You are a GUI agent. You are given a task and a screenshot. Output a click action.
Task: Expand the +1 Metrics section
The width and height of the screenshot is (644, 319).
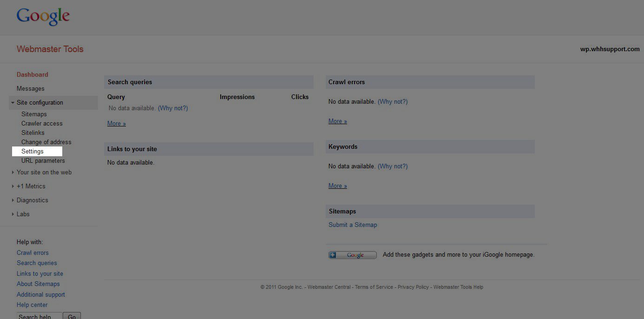(31, 186)
